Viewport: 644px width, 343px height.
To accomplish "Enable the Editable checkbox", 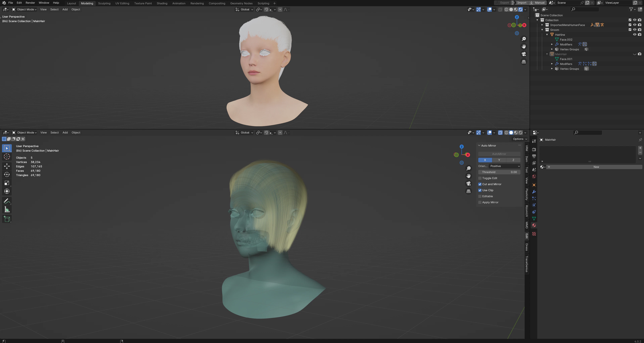I will 480,196.
